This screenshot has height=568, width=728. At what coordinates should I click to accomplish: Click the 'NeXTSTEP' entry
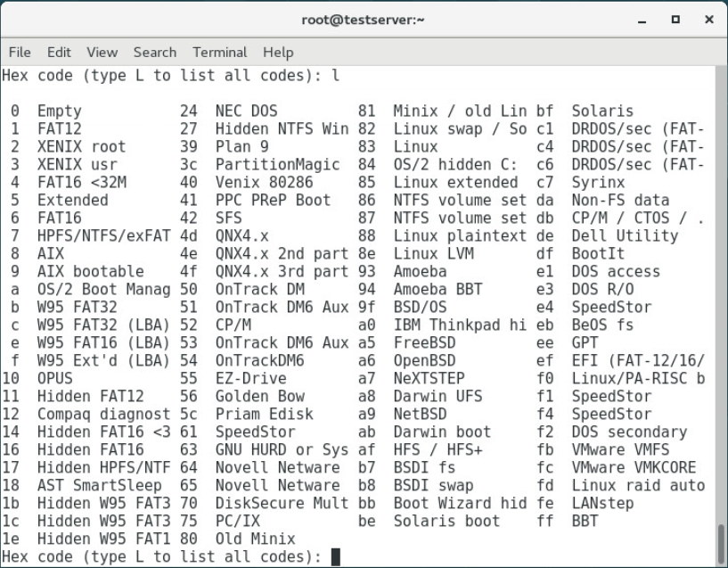[x=429, y=378]
